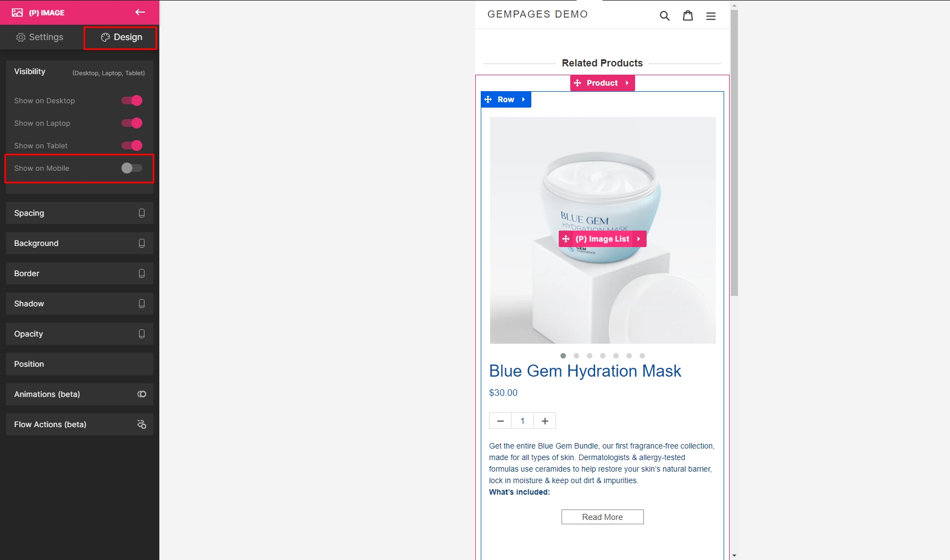Click the Flow Actions (beta) icon
The width and height of the screenshot is (950, 560).
pyautogui.click(x=142, y=424)
